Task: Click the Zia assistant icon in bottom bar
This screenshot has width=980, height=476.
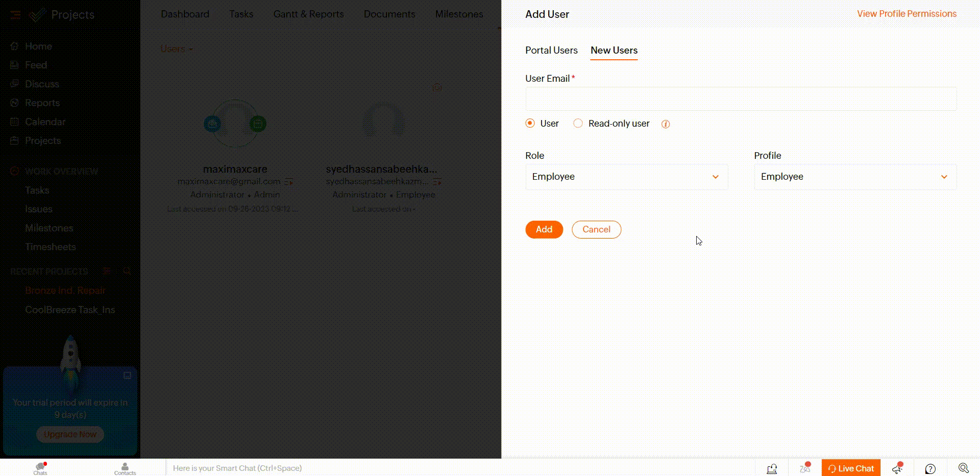Action: [x=805, y=468]
